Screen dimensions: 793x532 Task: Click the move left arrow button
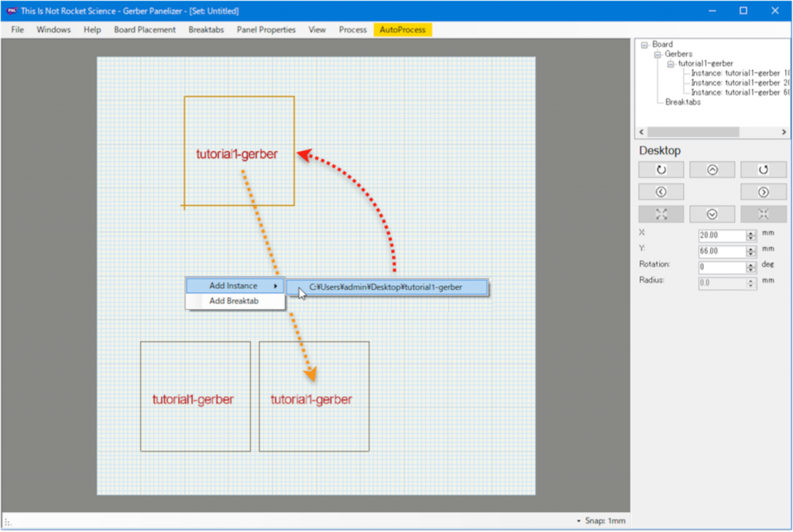(x=661, y=192)
